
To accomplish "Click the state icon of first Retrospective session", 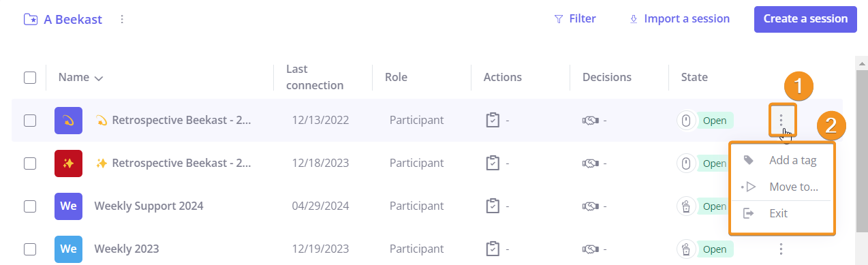I will 686,121.
